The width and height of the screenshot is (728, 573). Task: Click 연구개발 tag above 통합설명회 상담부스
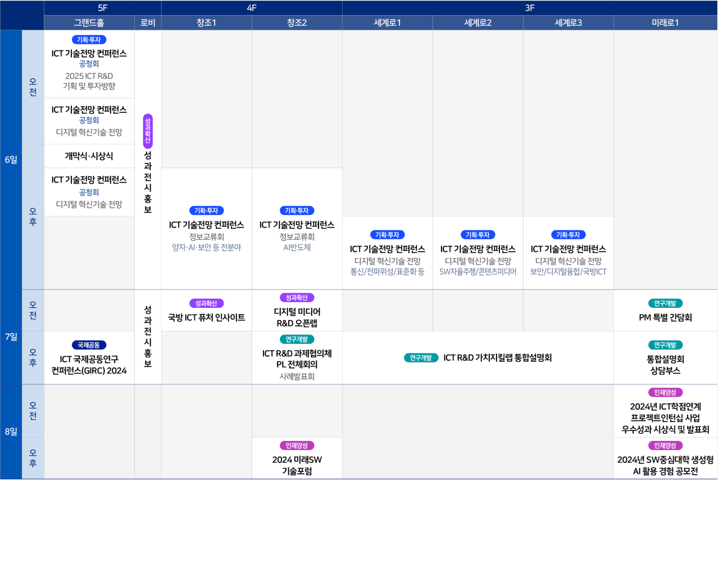[665, 345]
